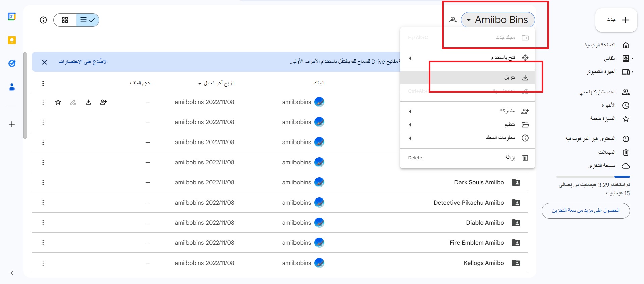
Task: Click the star icon in the file list row
Action: (58, 102)
